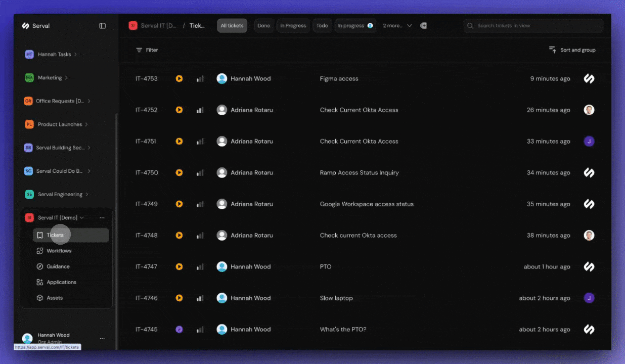Click inside Search tickets in view field

tap(533, 26)
